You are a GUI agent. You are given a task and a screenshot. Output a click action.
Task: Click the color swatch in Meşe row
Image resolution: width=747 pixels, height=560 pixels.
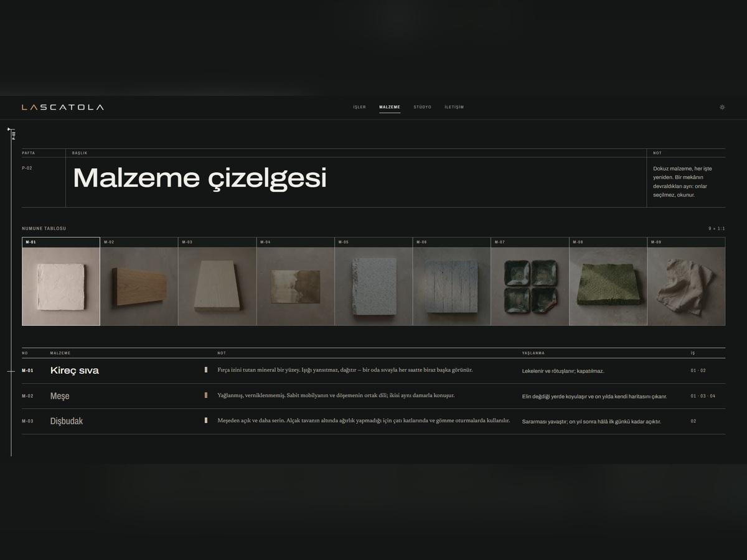pyautogui.click(x=206, y=395)
